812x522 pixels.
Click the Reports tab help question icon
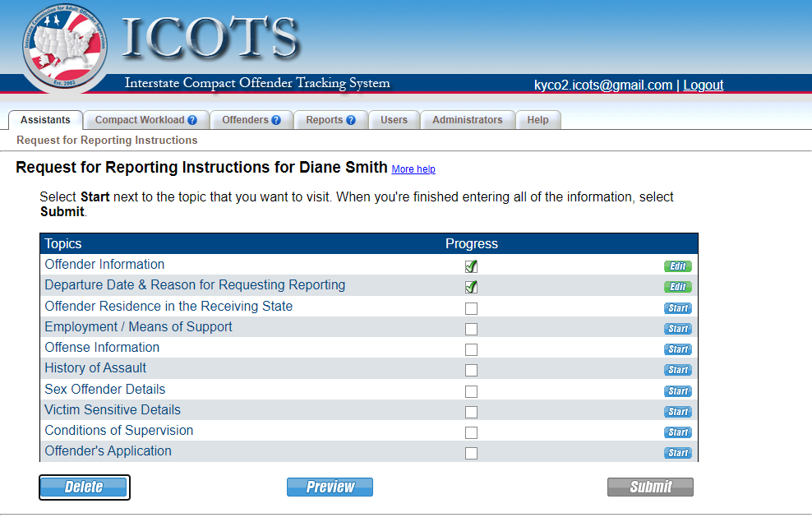tap(351, 120)
